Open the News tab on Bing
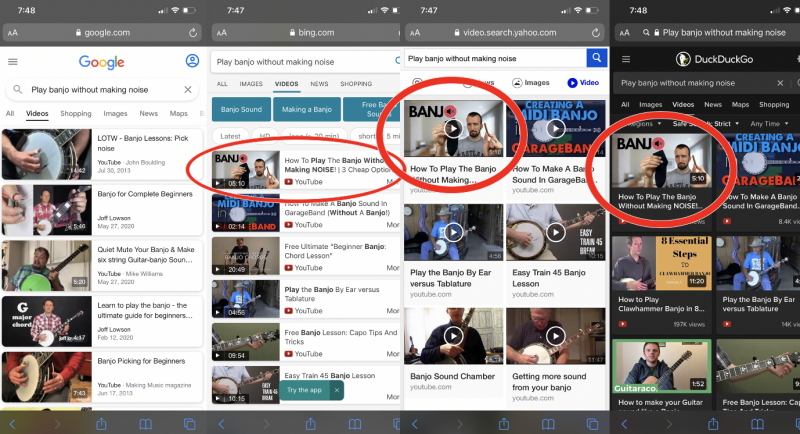The width and height of the screenshot is (800, 434). [x=319, y=84]
